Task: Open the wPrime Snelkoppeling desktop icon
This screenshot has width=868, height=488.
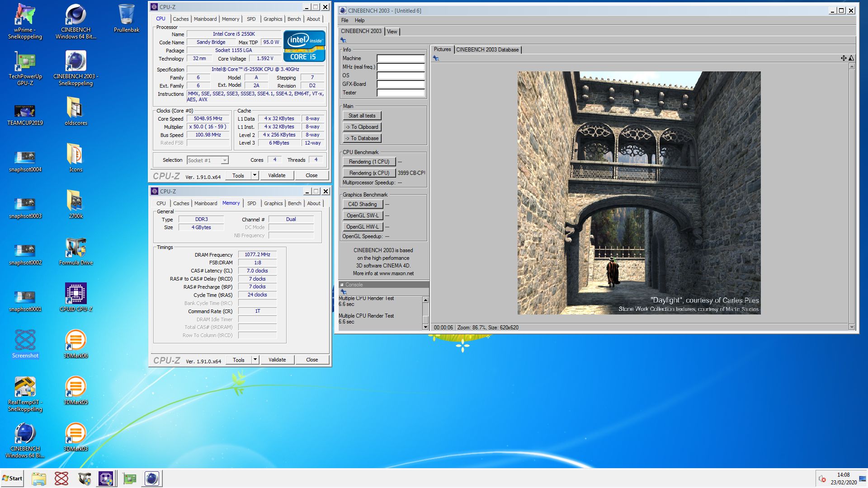Action: pyautogui.click(x=25, y=22)
